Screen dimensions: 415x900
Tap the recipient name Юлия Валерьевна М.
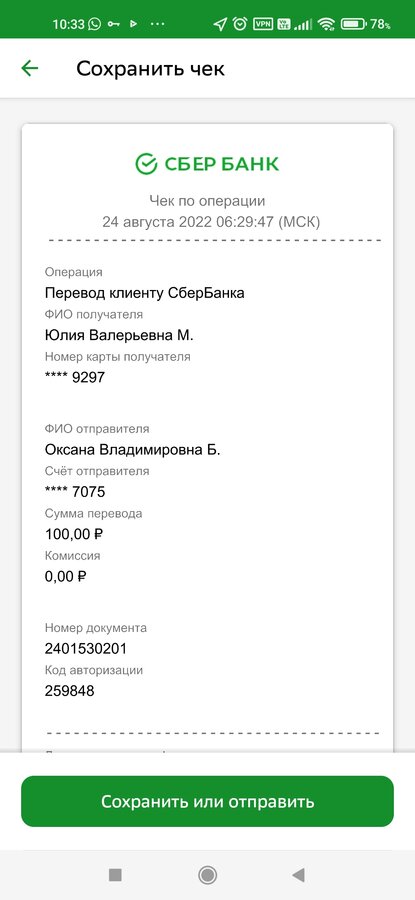[x=119, y=335]
